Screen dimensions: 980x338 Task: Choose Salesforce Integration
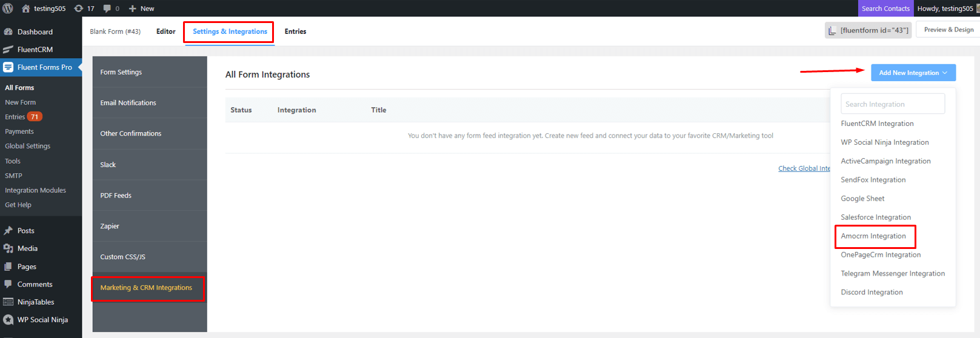[876, 217]
